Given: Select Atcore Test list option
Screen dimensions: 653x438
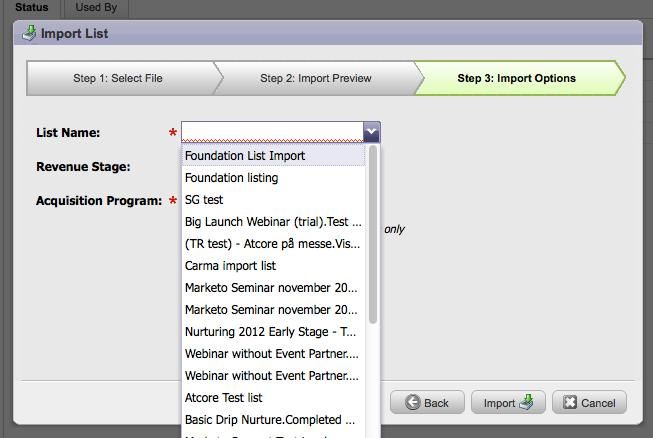Looking at the screenshot, I should click(x=224, y=398).
